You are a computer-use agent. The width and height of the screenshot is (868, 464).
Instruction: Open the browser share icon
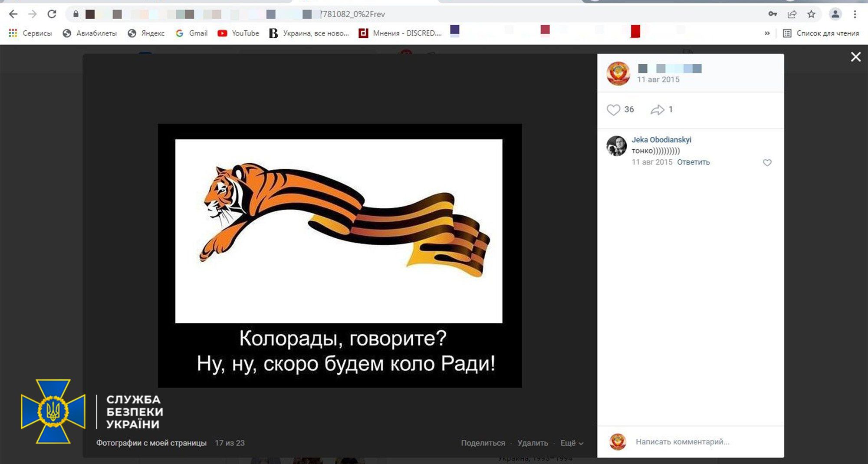(x=792, y=14)
